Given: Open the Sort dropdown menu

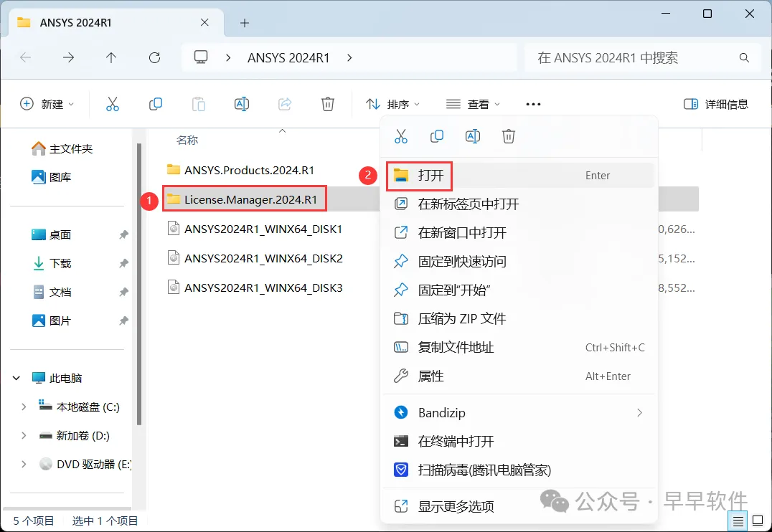Looking at the screenshot, I should pos(392,104).
